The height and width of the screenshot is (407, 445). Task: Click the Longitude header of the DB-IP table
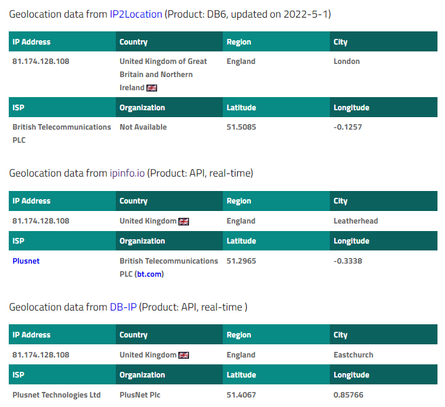(x=383, y=375)
